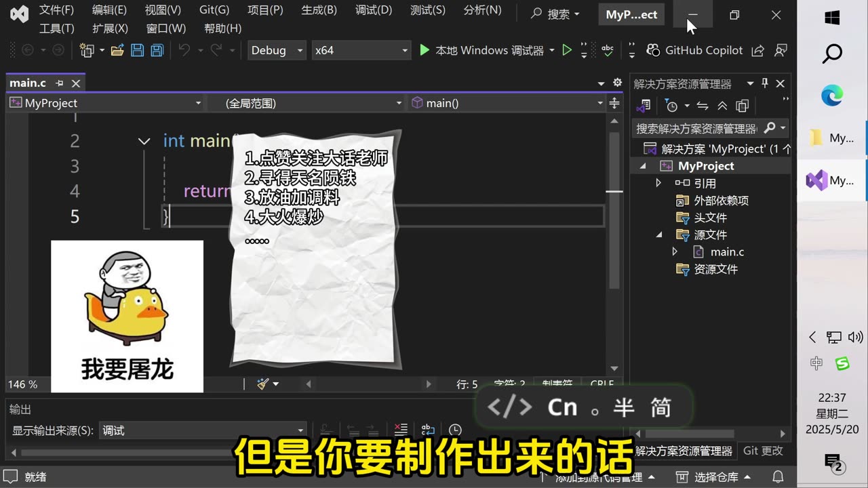The height and width of the screenshot is (488, 868).
Task: Click the feedback person icon
Action: (781, 50)
